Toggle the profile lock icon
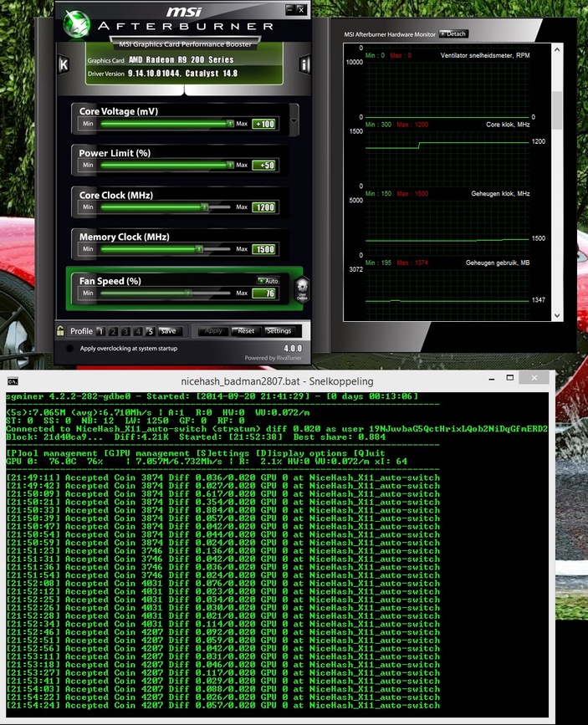The height and width of the screenshot is (725, 588). [x=60, y=330]
